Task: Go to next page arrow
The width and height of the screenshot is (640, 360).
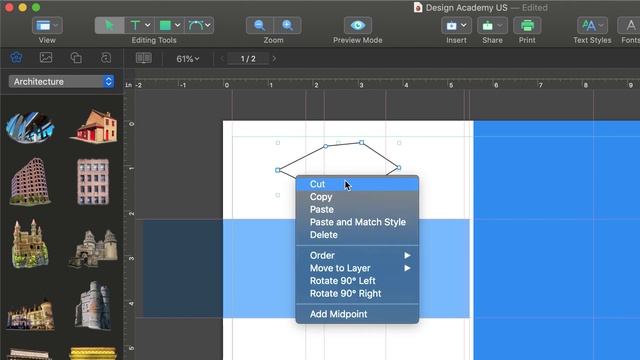Action: [274, 59]
